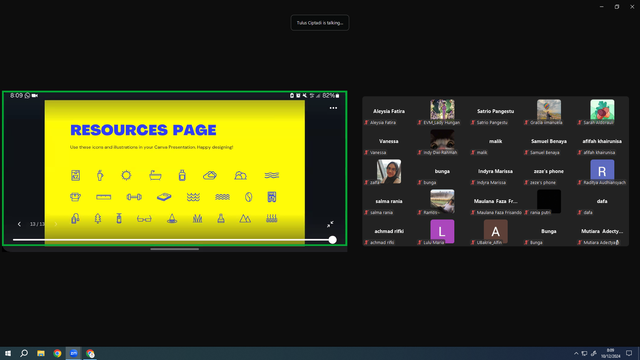
Task: Expand the system tray hidden icons chevron
Action: tap(576, 353)
